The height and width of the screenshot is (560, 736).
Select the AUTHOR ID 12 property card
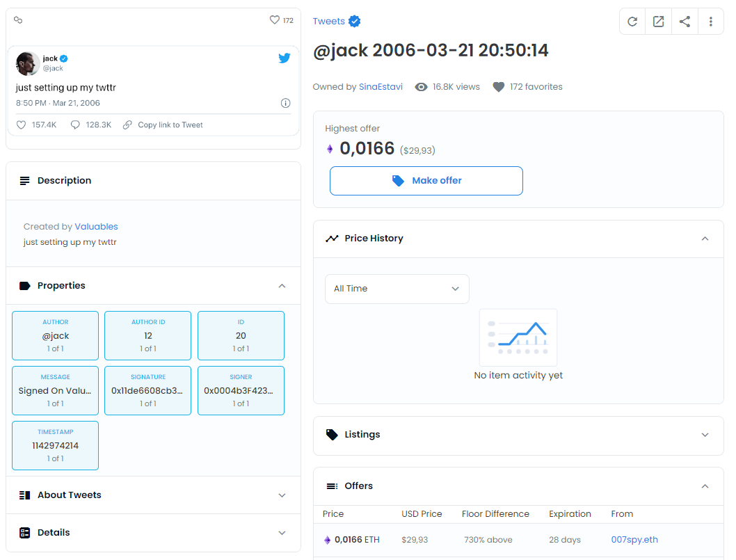pyautogui.click(x=148, y=335)
